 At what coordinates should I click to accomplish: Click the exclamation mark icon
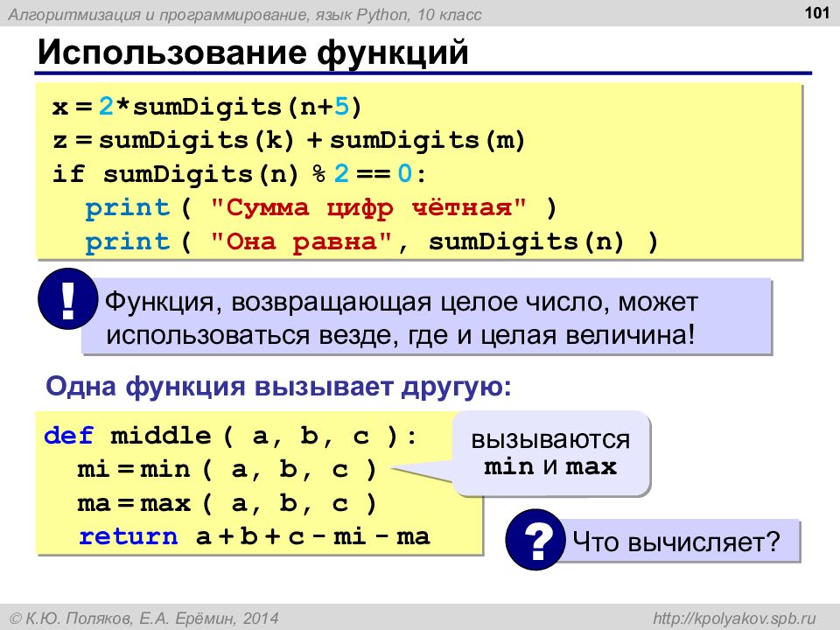(x=68, y=299)
